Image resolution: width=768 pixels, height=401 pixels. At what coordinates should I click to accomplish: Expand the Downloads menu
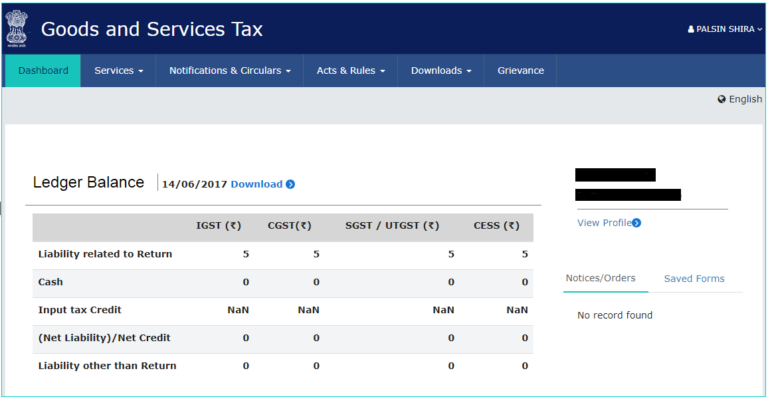coord(440,71)
